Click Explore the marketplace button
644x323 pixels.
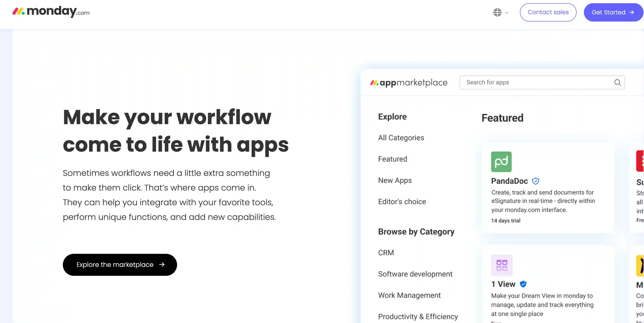(x=120, y=265)
